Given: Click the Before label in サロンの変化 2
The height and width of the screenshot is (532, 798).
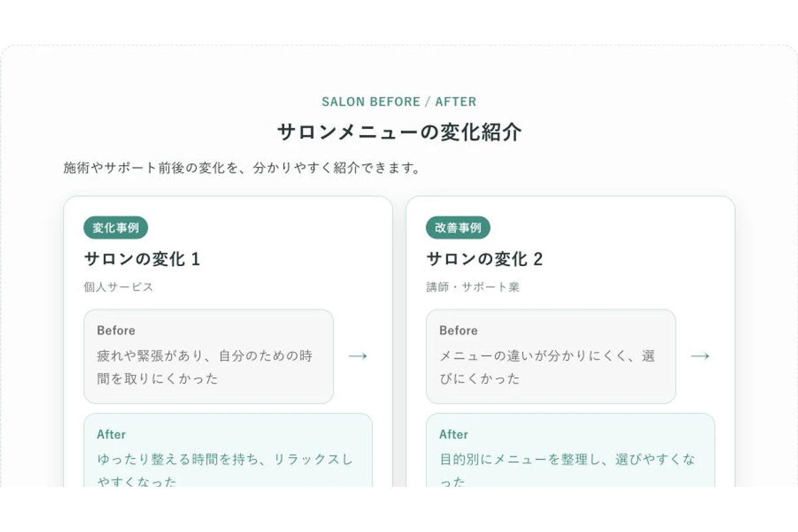Looking at the screenshot, I should tap(458, 331).
